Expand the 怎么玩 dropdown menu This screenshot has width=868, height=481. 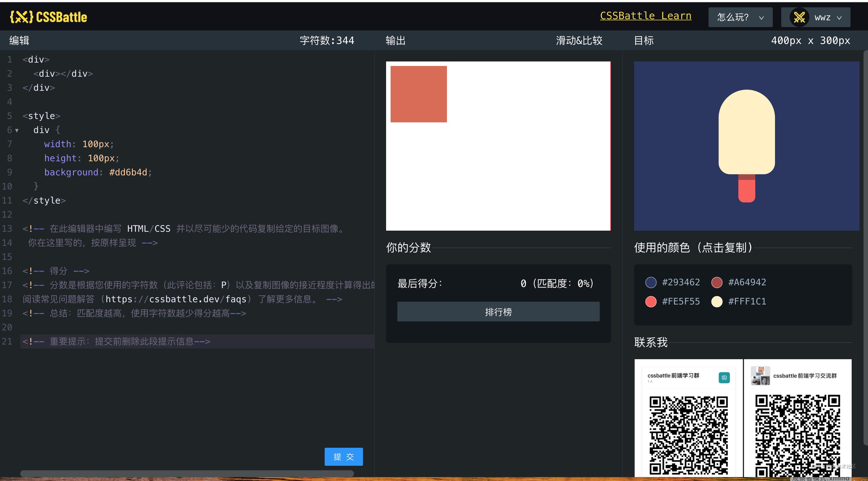(x=739, y=16)
